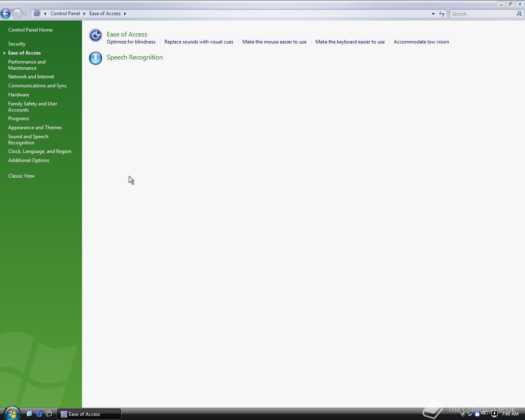525x420 pixels.
Task: Select Network and Internet category
Action: point(31,77)
